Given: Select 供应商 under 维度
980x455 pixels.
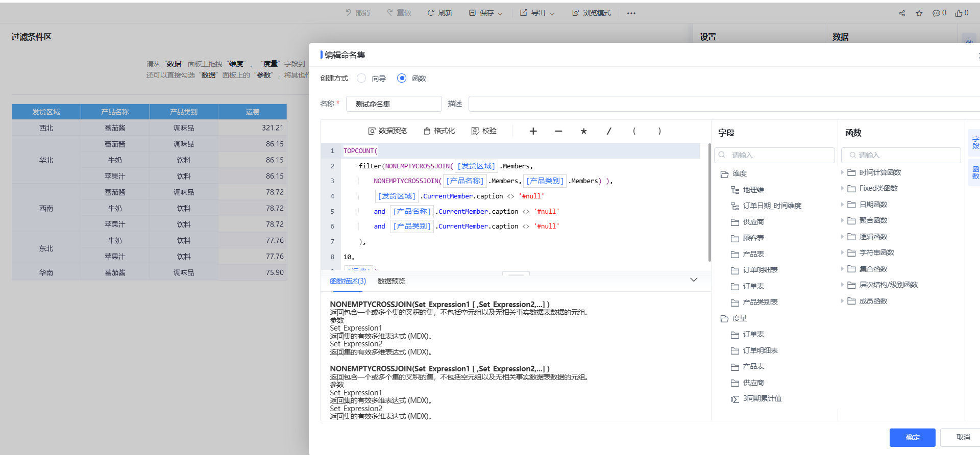Looking at the screenshot, I should pyautogui.click(x=748, y=222).
